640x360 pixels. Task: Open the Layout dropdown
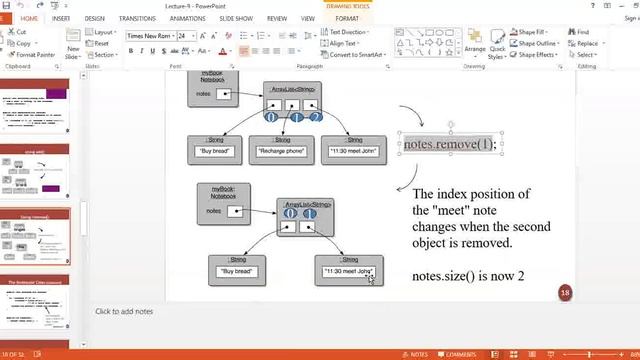tap(101, 32)
